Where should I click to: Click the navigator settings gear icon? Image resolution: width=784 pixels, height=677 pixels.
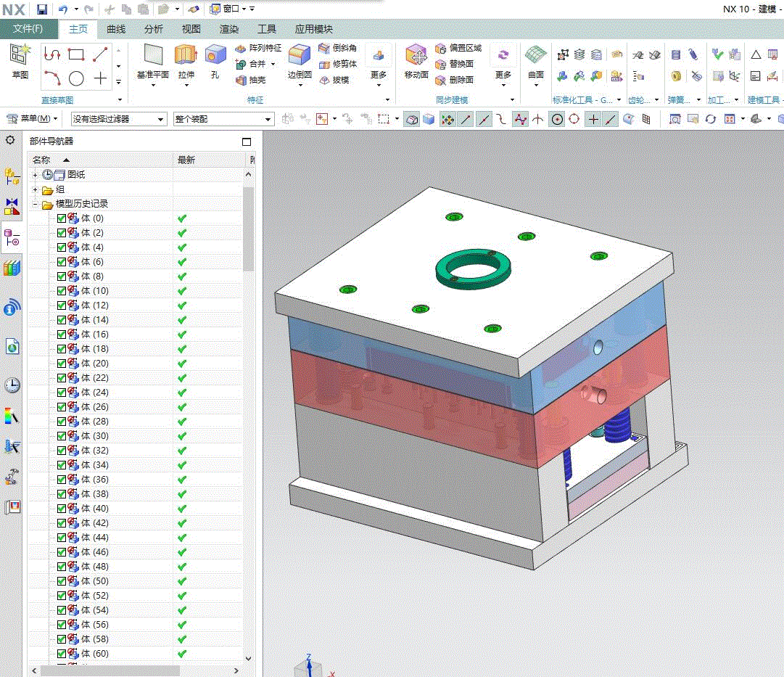click(x=10, y=140)
